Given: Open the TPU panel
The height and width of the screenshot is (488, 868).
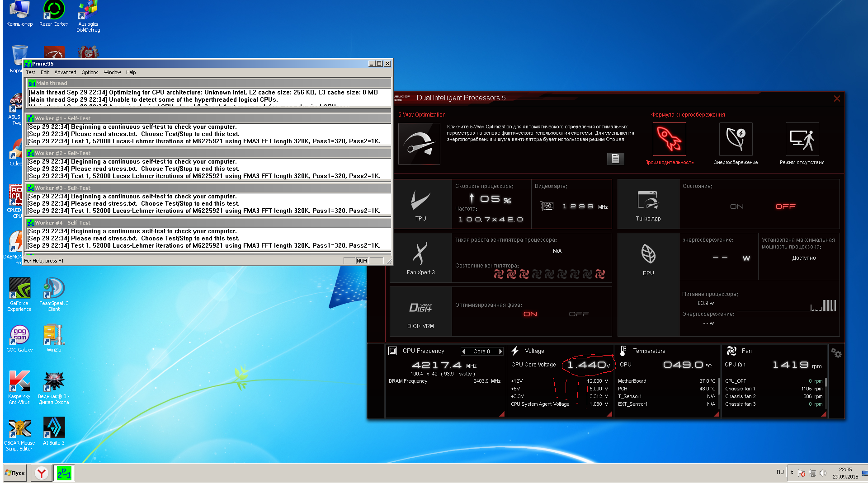Looking at the screenshot, I should [420, 204].
